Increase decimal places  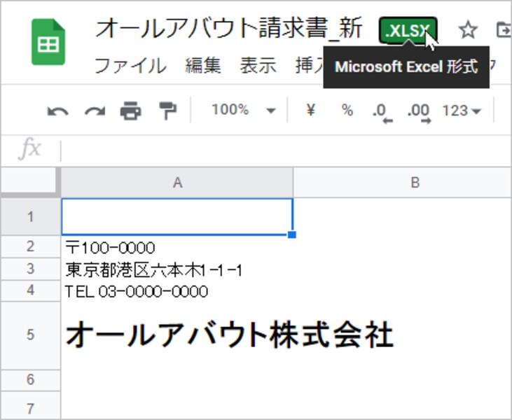click(x=420, y=113)
